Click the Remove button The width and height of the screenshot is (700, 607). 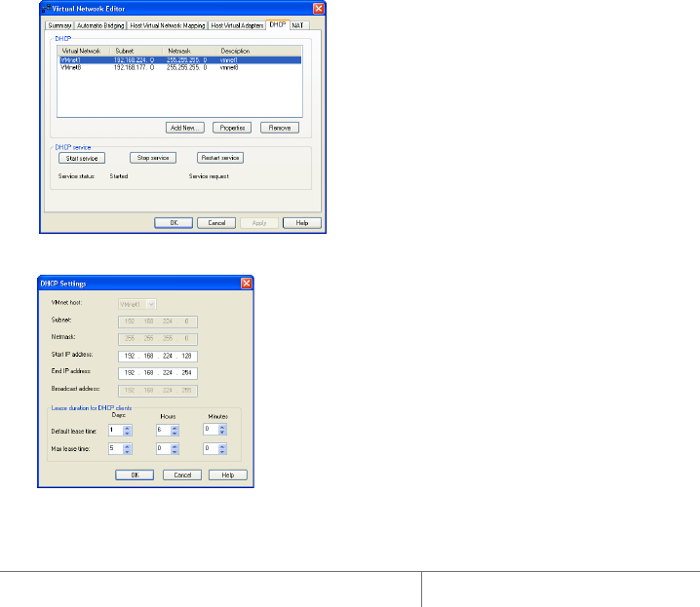pos(280,128)
